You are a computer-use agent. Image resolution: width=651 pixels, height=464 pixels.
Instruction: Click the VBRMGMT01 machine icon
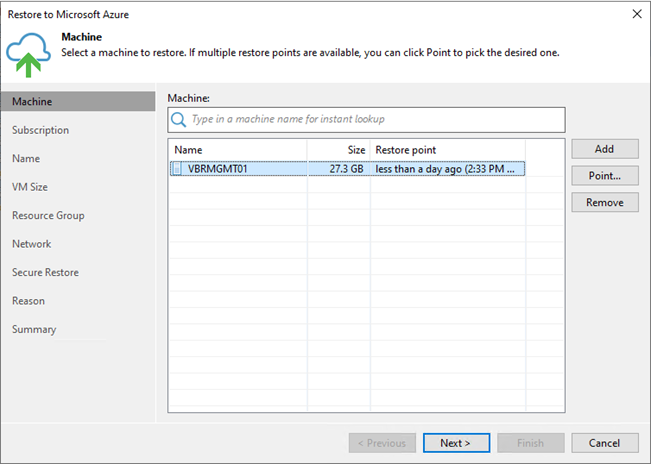177,169
